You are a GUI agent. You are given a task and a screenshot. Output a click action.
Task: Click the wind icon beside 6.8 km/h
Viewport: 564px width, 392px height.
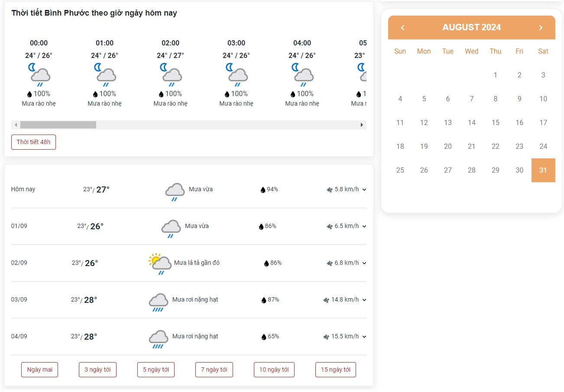[330, 263]
